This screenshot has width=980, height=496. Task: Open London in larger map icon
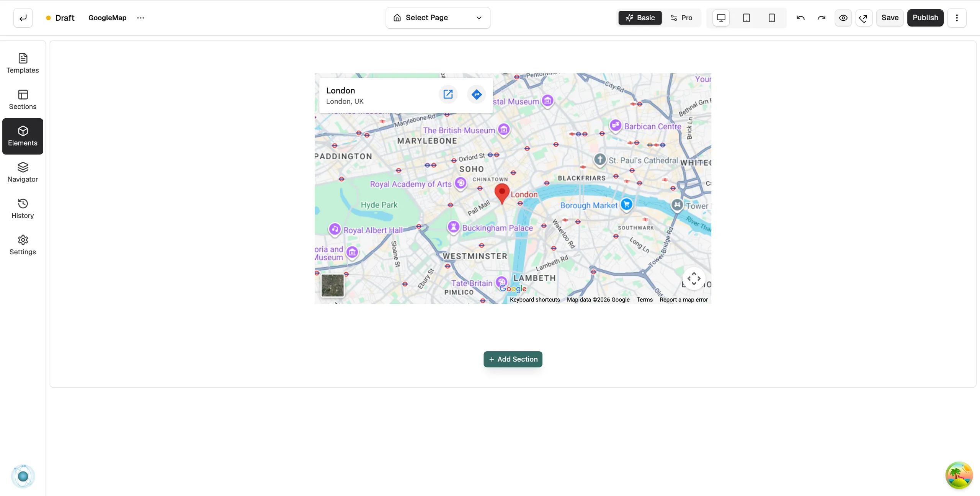pyautogui.click(x=448, y=94)
